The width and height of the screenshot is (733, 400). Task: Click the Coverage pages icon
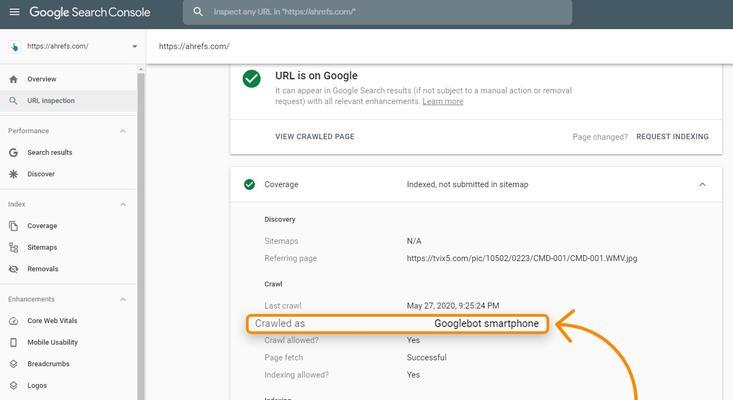click(14, 226)
